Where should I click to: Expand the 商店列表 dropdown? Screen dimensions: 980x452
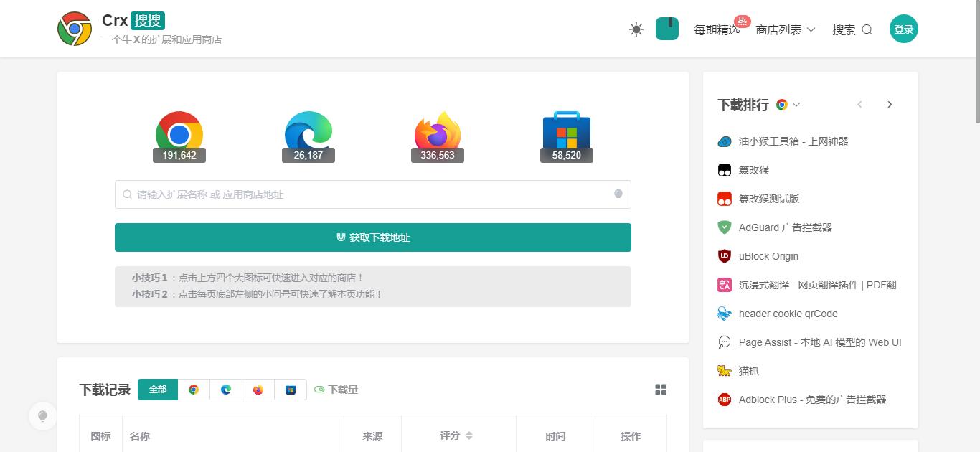pyautogui.click(x=786, y=29)
